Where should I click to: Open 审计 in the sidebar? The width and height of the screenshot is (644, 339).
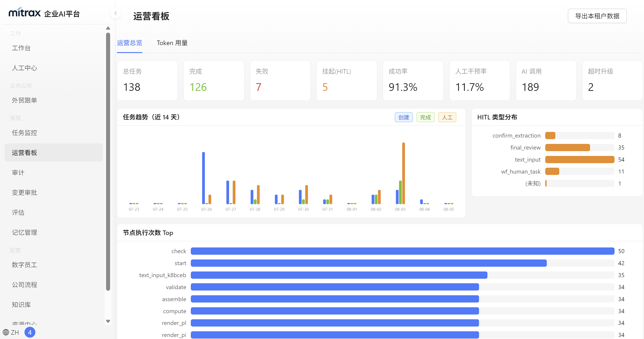(53, 172)
